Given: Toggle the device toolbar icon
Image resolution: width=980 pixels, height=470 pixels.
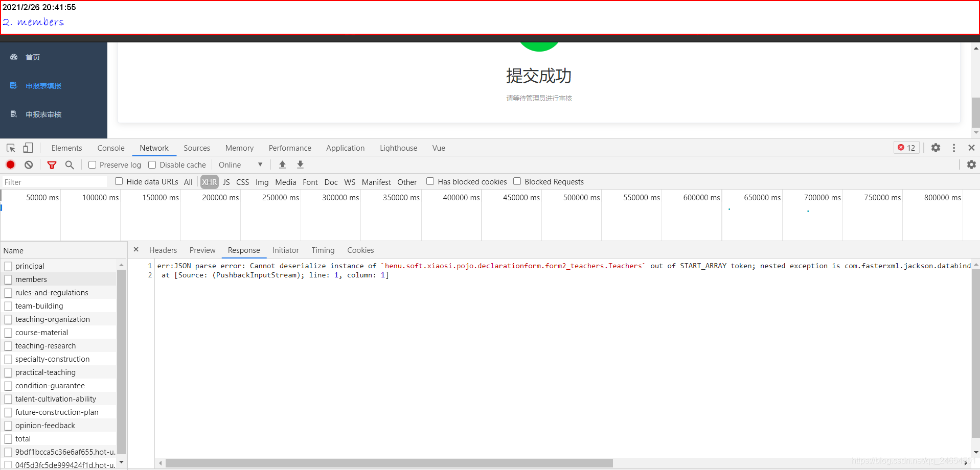Looking at the screenshot, I should click(x=28, y=148).
